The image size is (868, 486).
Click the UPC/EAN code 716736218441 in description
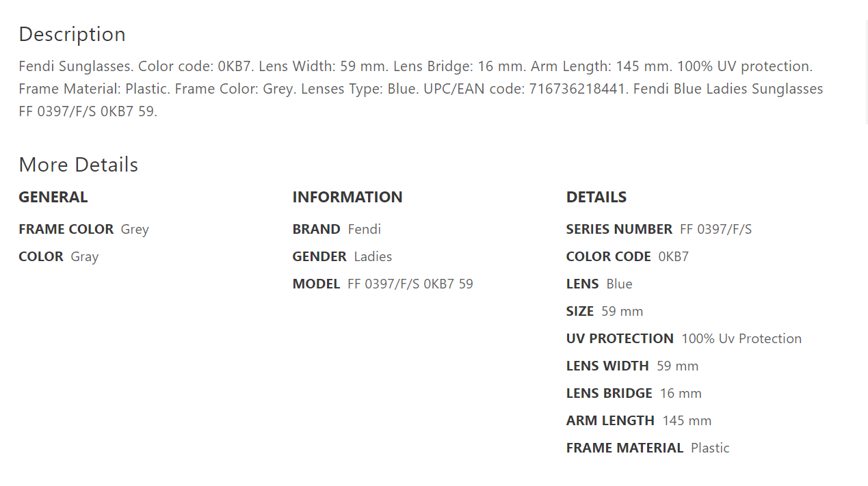tap(577, 89)
